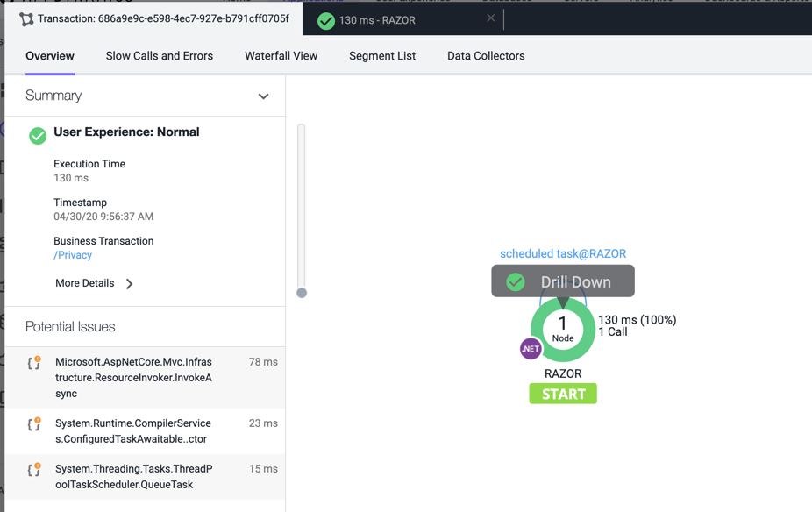The image size is (812, 512).
Task: Open the /Privacy business transaction link
Action: coord(73,255)
